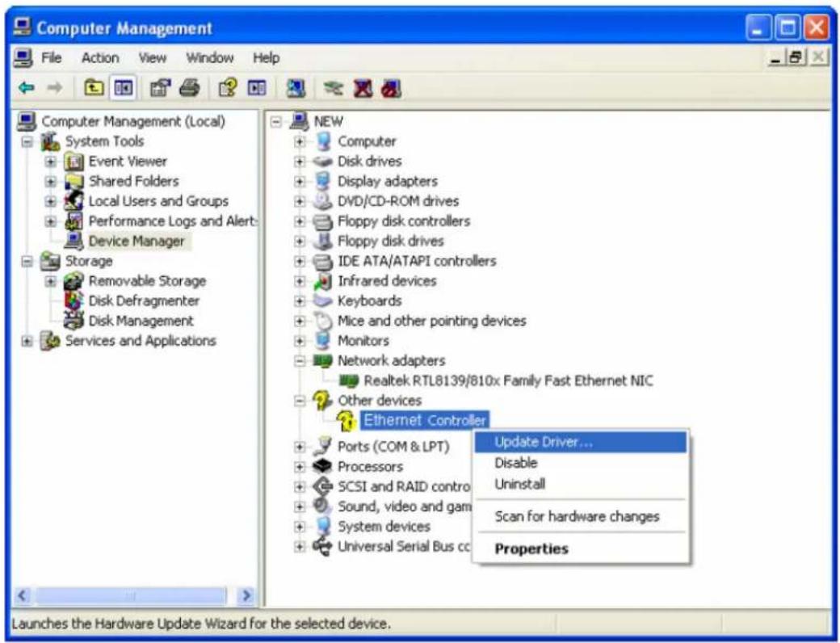The width and height of the screenshot is (840, 643).
Task: Select Device Manager in the left tree
Action: coord(136,241)
